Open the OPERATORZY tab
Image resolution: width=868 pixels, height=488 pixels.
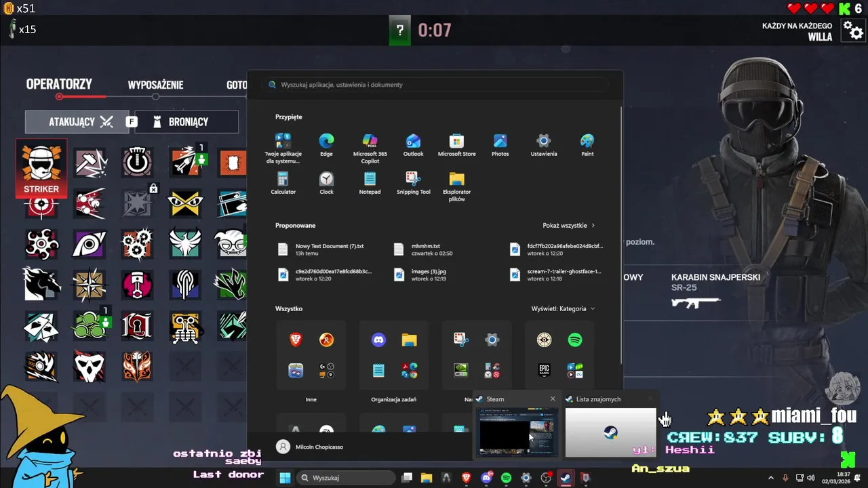[59, 85]
